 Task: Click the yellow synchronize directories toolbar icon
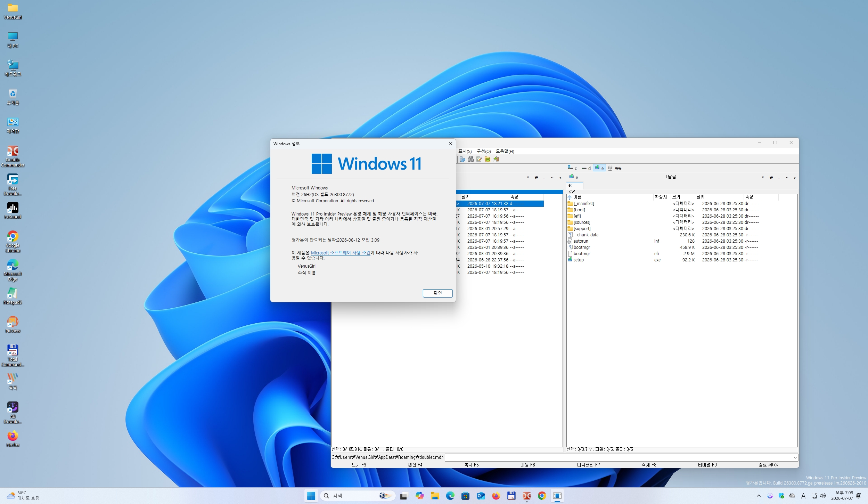488,159
